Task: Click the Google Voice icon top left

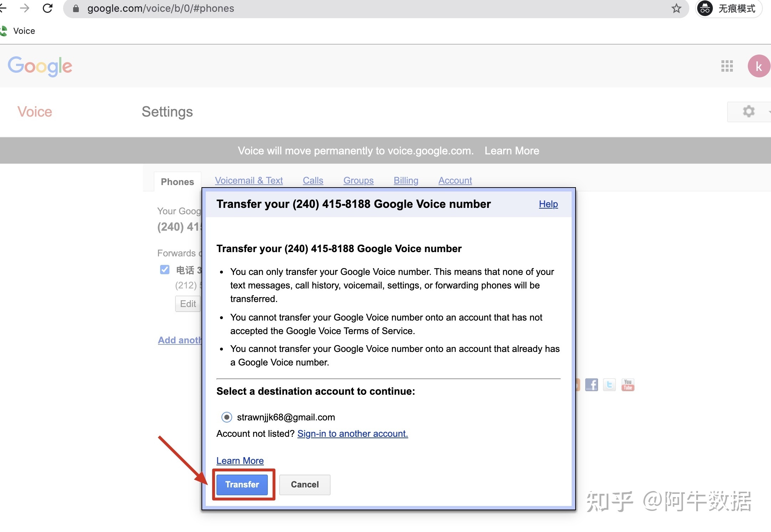Action: pyautogui.click(x=4, y=30)
